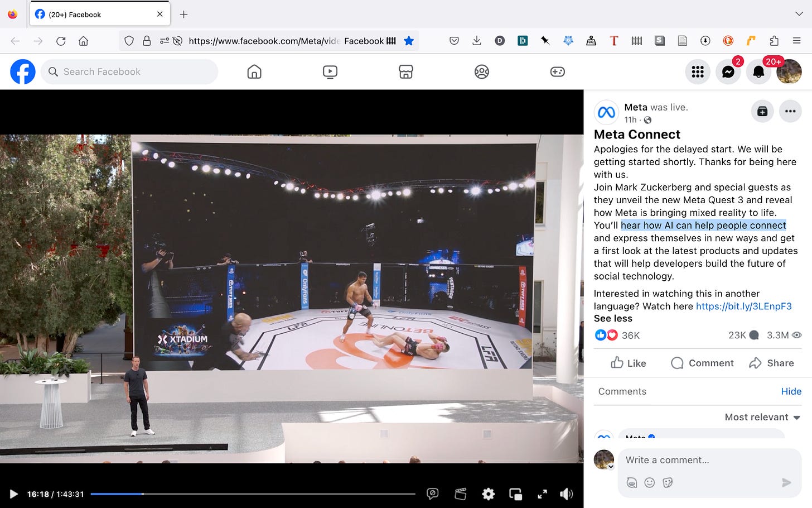
Task: Open the bit.ly/3LEnpF3 link
Action: pyautogui.click(x=744, y=306)
